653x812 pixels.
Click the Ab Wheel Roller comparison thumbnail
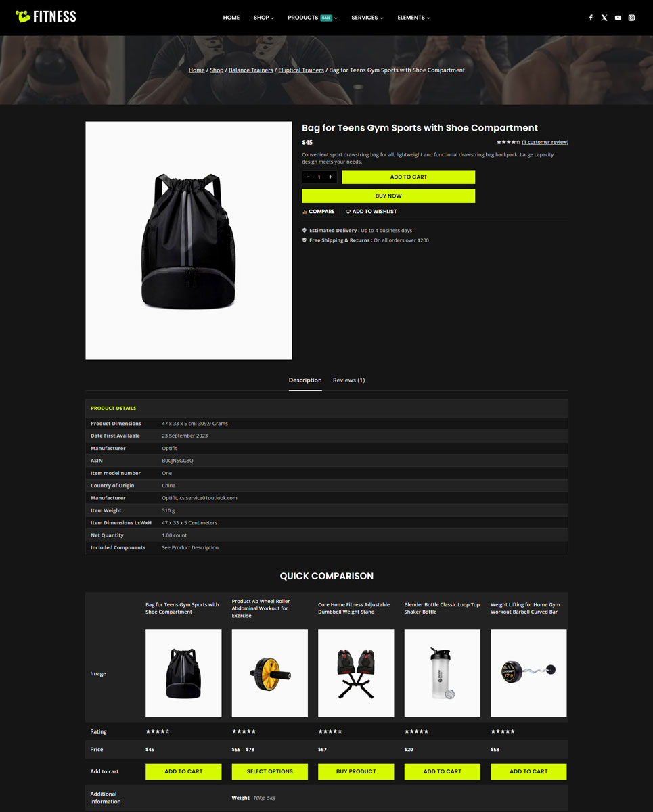(x=270, y=673)
